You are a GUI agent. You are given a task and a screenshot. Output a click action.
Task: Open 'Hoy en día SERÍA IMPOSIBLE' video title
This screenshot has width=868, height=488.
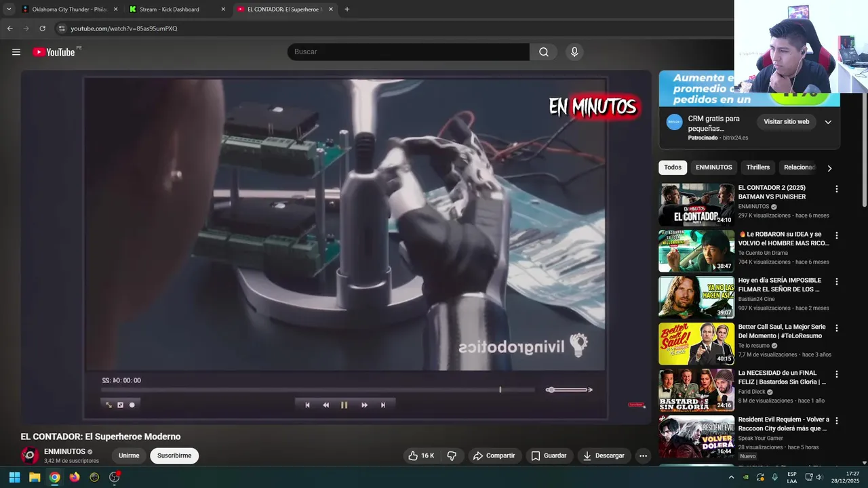click(x=780, y=285)
